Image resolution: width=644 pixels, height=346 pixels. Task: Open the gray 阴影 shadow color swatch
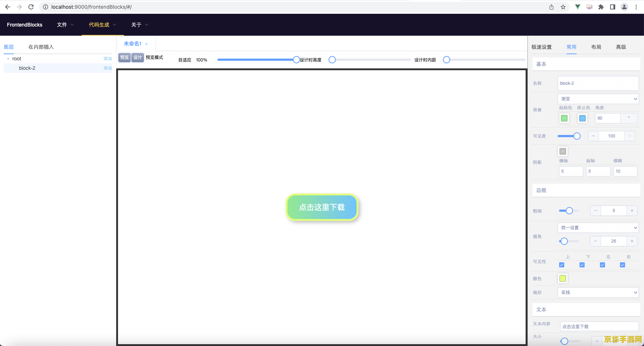click(x=563, y=151)
